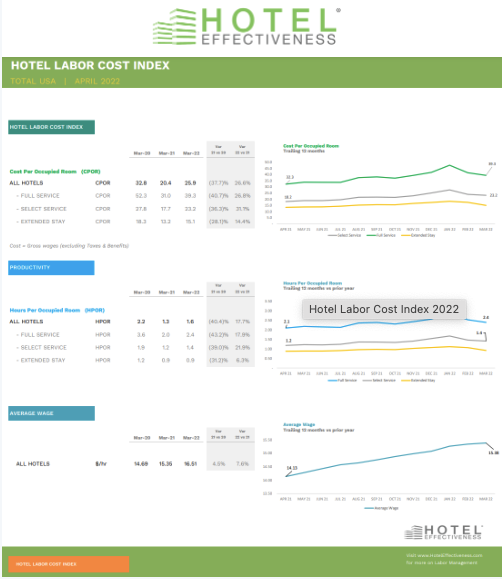Click the value 3.6 in FULL SERVICE HPOR row

coord(141,335)
